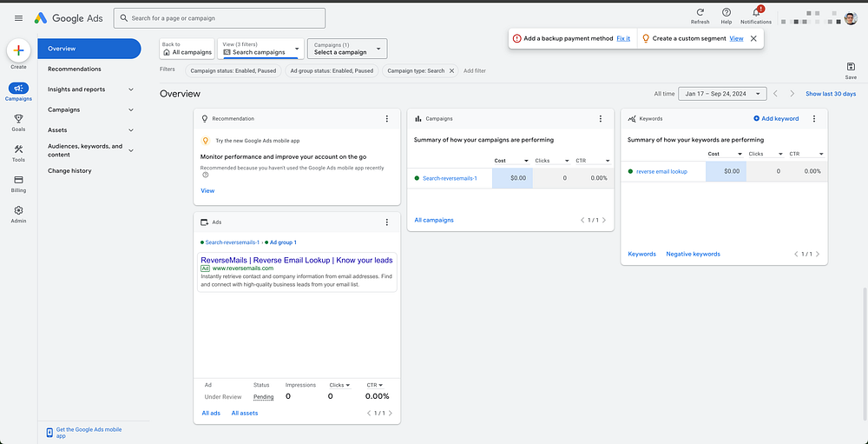Image resolution: width=868 pixels, height=444 pixels.
Task: Open the date range dropdown
Action: click(x=722, y=94)
